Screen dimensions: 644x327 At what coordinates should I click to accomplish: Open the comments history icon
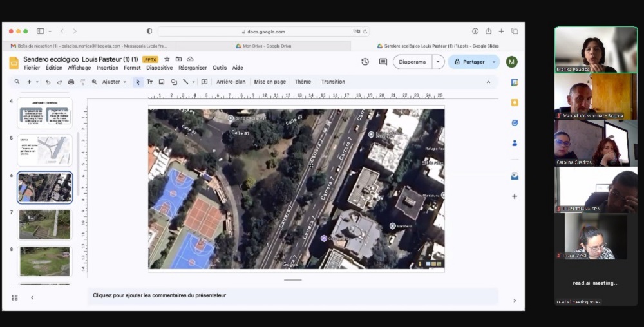tap(383, 62)
